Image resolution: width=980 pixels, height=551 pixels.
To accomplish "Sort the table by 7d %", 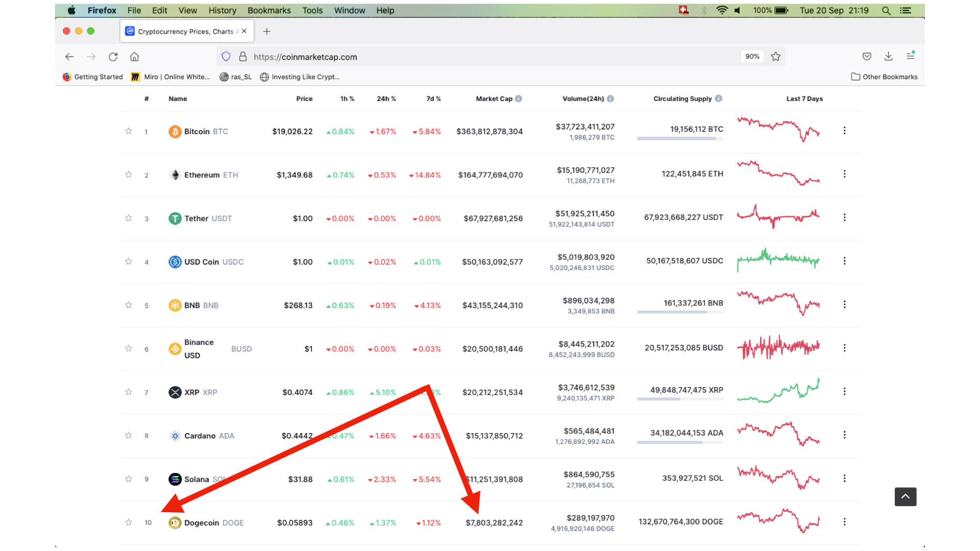I will [x=433, y=98].
